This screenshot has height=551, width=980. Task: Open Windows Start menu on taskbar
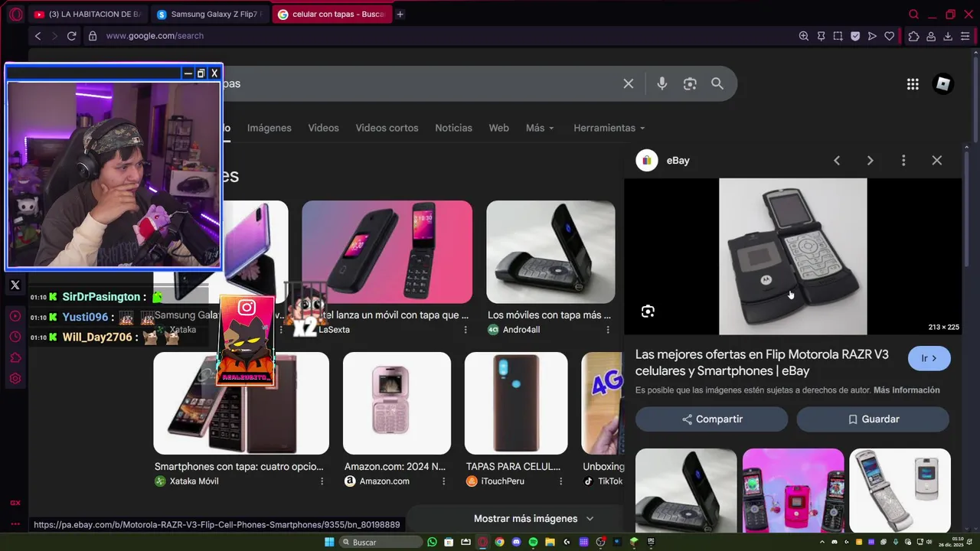coord(329,542)
